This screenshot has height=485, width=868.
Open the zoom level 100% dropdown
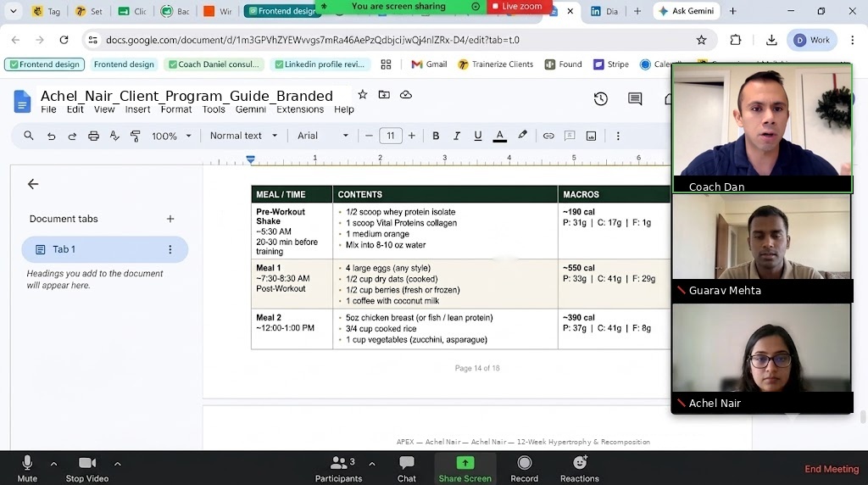tap(171, 136)
